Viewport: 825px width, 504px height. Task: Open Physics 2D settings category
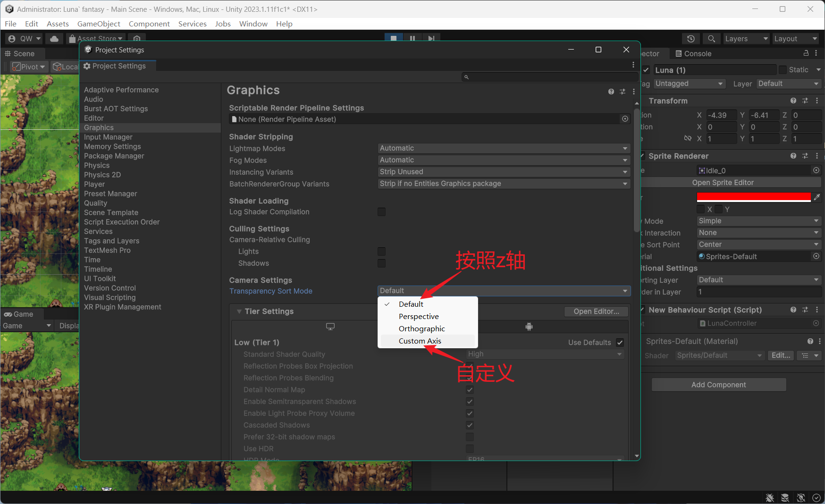(102, 175)
